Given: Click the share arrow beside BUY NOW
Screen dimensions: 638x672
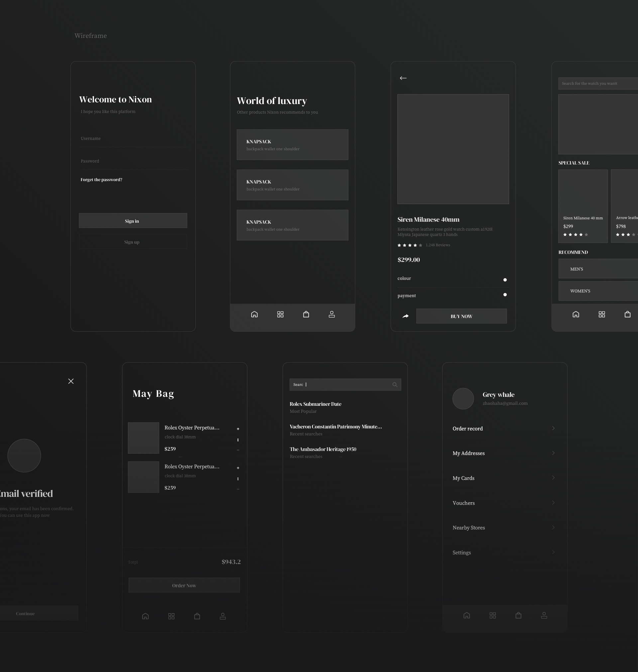Looking at the screenshot, I should click(x=405, y=316).
